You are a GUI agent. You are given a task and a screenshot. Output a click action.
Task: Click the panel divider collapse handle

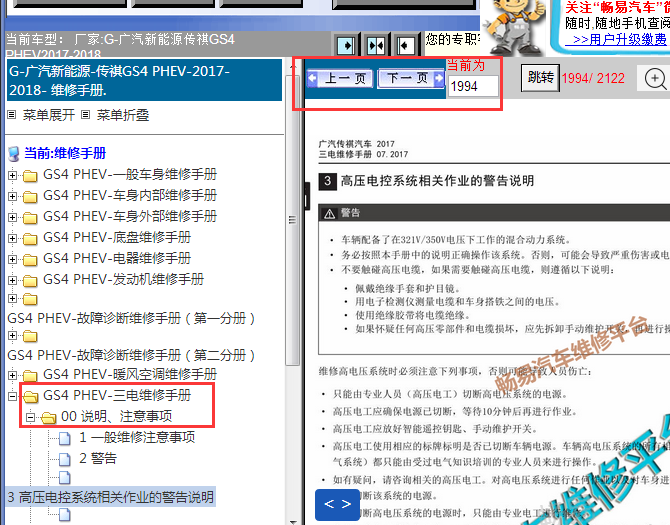(307, 196)
